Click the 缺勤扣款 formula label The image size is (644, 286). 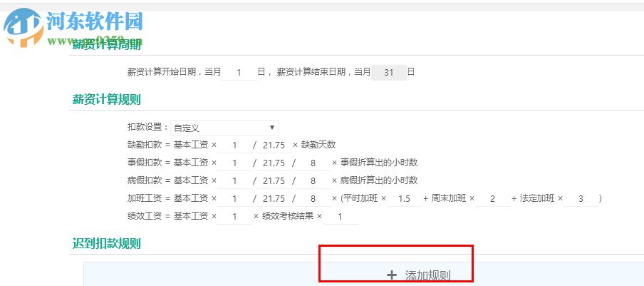click(x=145, y=145)
